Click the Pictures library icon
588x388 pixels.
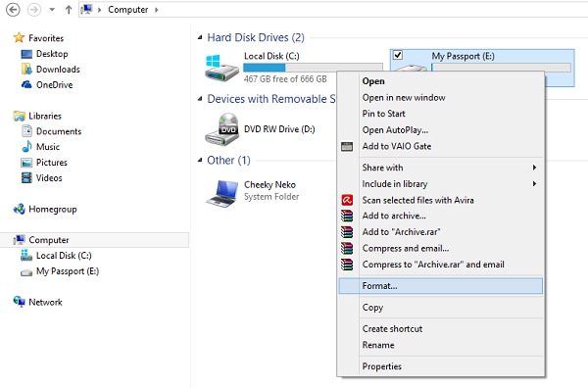pyautogui.click(x=26, y=163)
